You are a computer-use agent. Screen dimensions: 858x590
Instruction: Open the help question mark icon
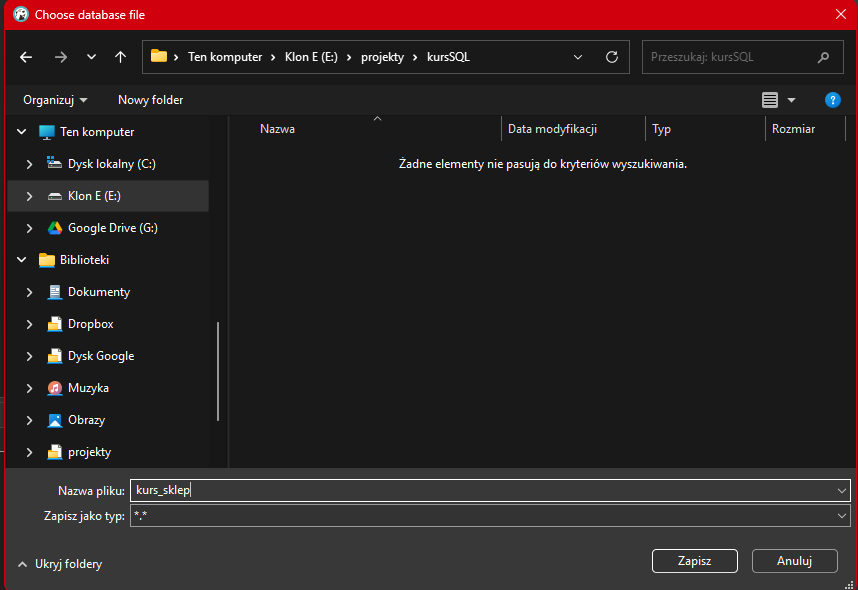832,100
